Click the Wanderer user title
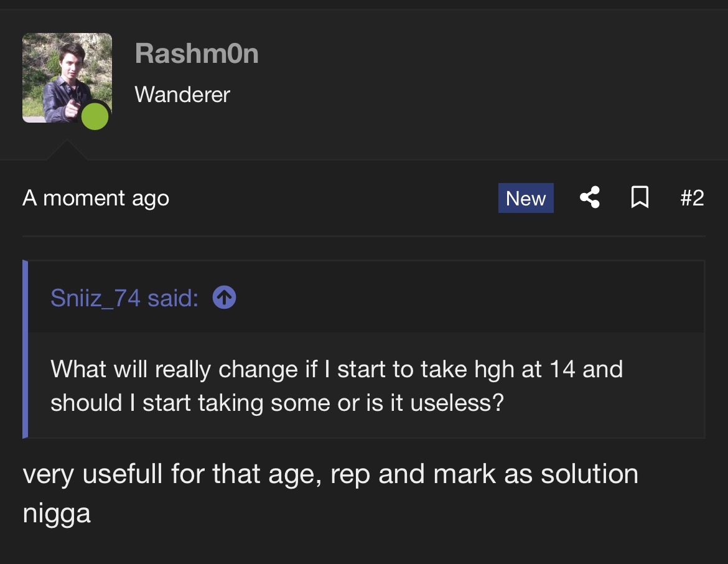Screen dimensions: 728x564 182,95
